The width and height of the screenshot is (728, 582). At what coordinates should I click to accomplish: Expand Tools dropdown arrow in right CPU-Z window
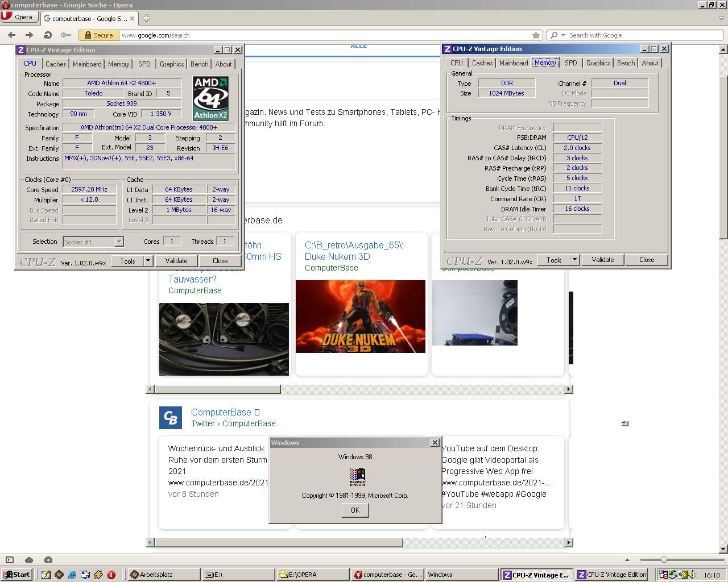(574, 260)
